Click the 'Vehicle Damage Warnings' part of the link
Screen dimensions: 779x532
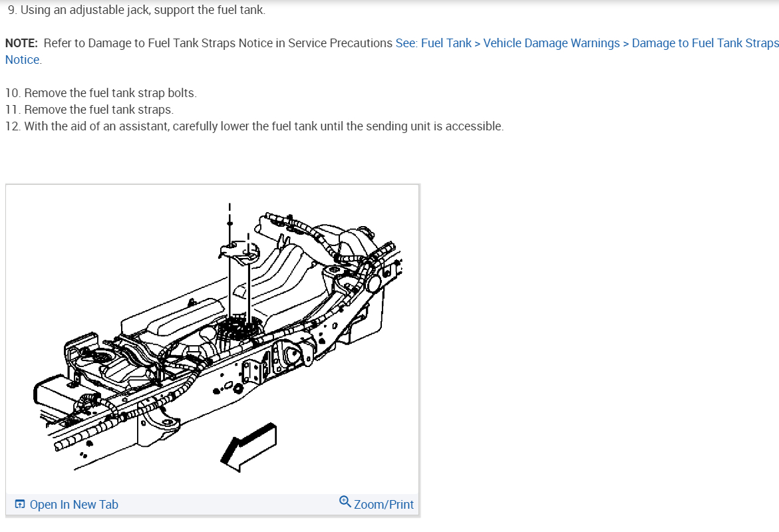click(x=551, y=43)
